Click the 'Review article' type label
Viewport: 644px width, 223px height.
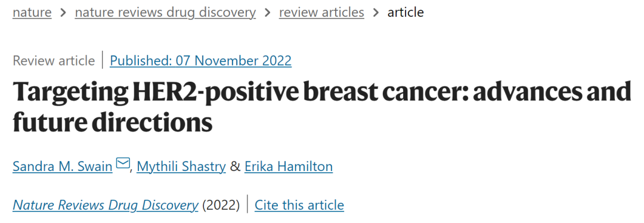point(54,61)
